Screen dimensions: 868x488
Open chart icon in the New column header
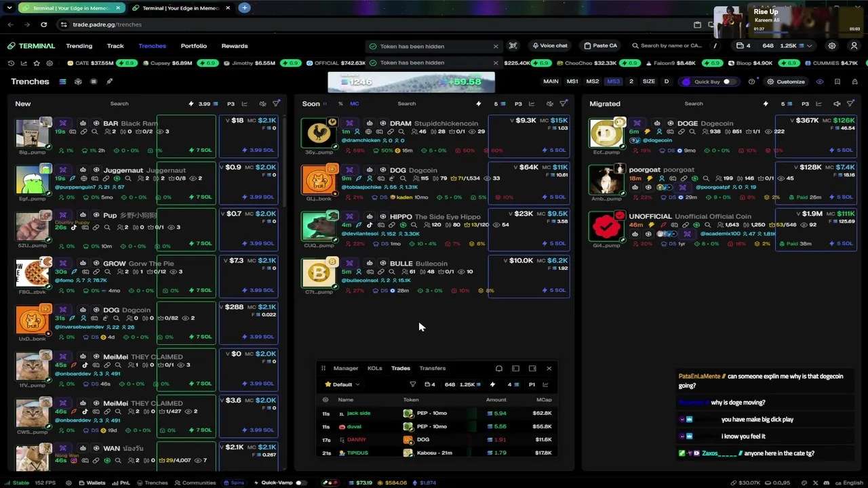click(245, 104)
